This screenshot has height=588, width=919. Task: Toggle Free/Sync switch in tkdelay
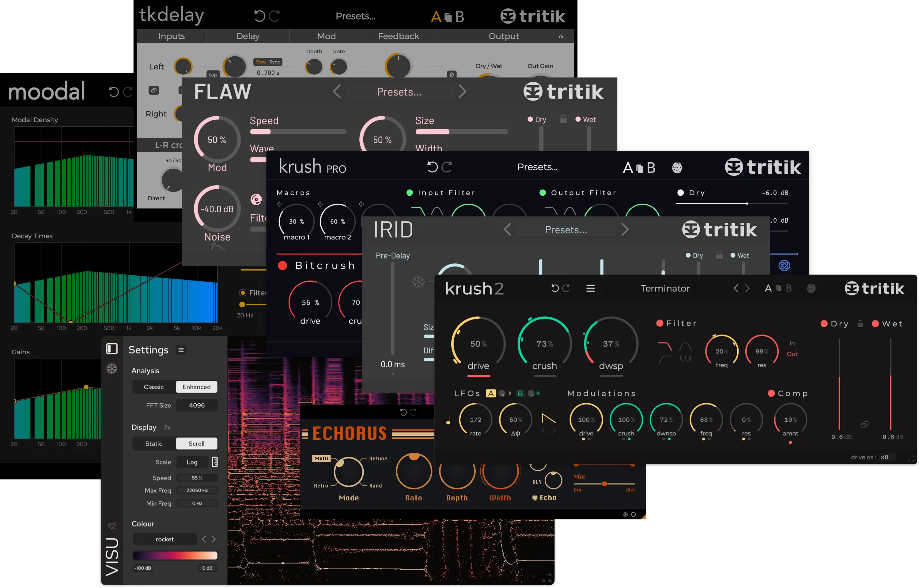pyautogui.click(x=268, y=62)
